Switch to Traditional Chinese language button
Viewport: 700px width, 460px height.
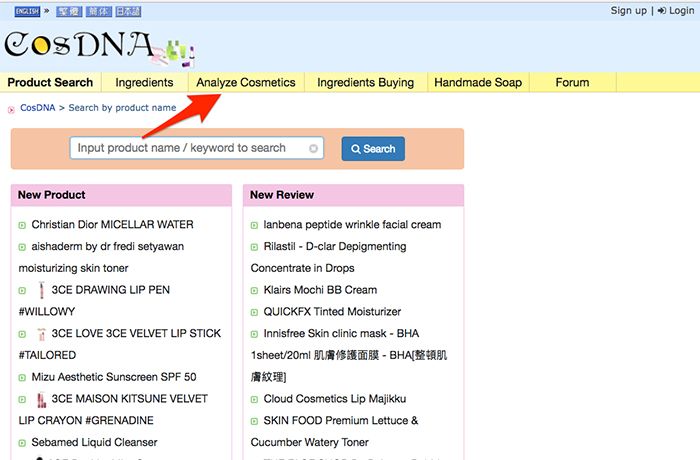tap(69, 11)
